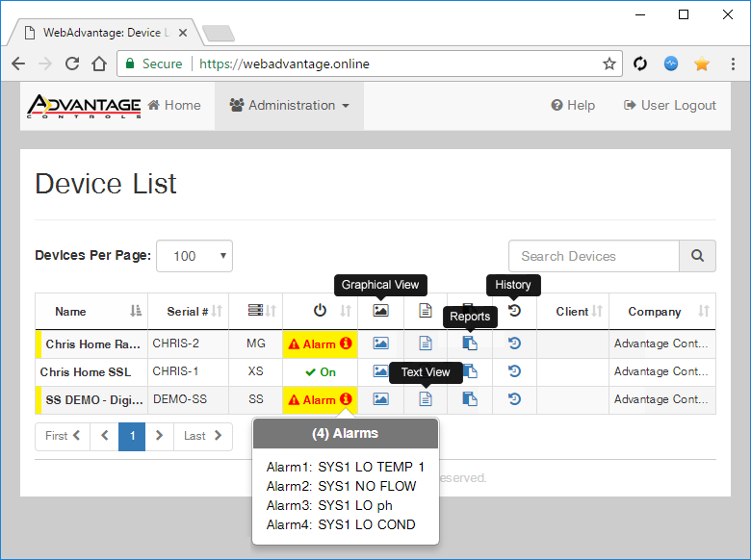Open Devices Per Page dropdown
The width and height of the screenshot is (751, 560).
pyautogui.click(x=194, y=256)
